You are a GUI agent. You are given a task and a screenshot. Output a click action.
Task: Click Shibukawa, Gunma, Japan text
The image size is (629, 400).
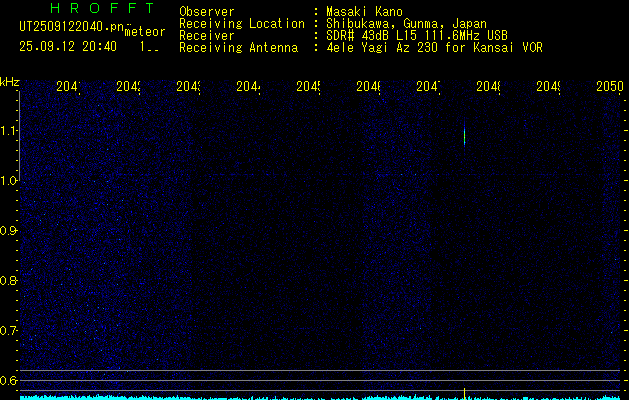406,24
